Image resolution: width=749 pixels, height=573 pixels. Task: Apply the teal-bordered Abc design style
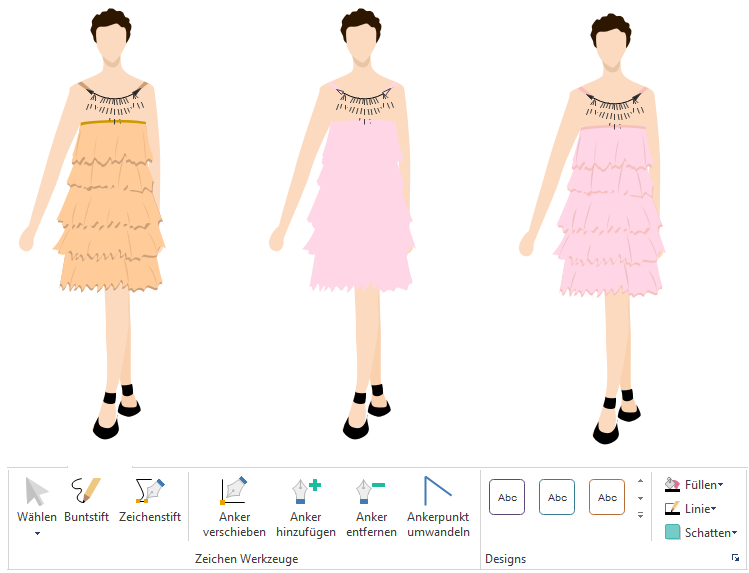pyautogui.click(x=557, y=497)
